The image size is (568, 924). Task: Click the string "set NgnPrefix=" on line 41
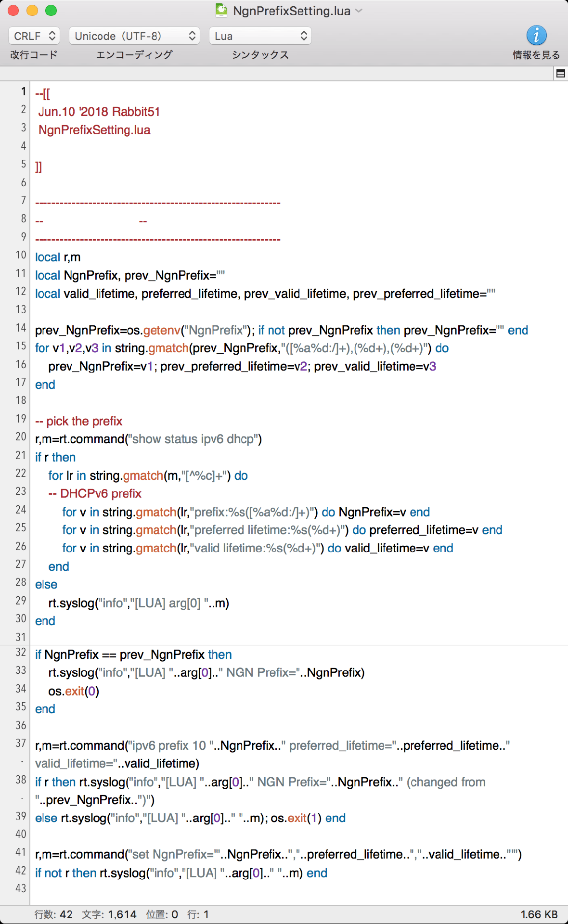click(x=175, y=854)
